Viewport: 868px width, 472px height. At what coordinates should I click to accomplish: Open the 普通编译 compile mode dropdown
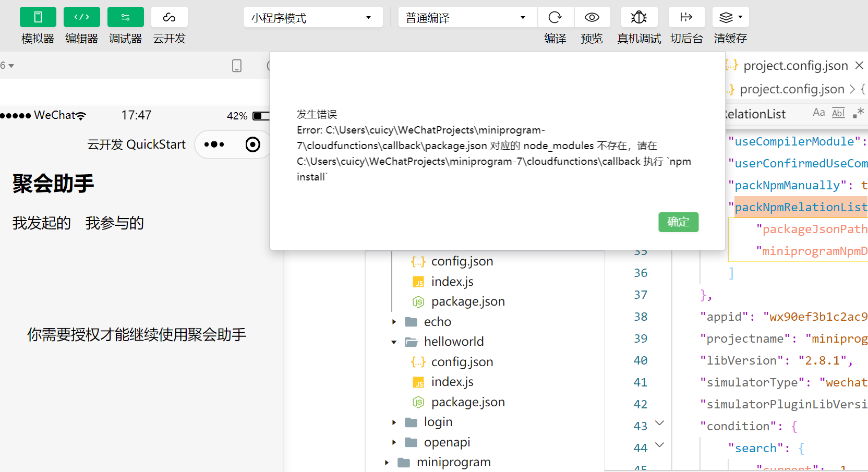tap(467, 17)
